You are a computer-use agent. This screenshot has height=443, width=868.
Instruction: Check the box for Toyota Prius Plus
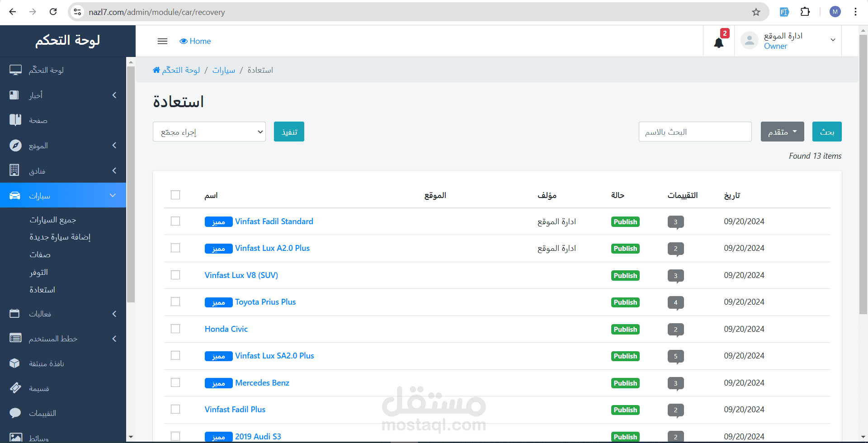pos(175,302)
